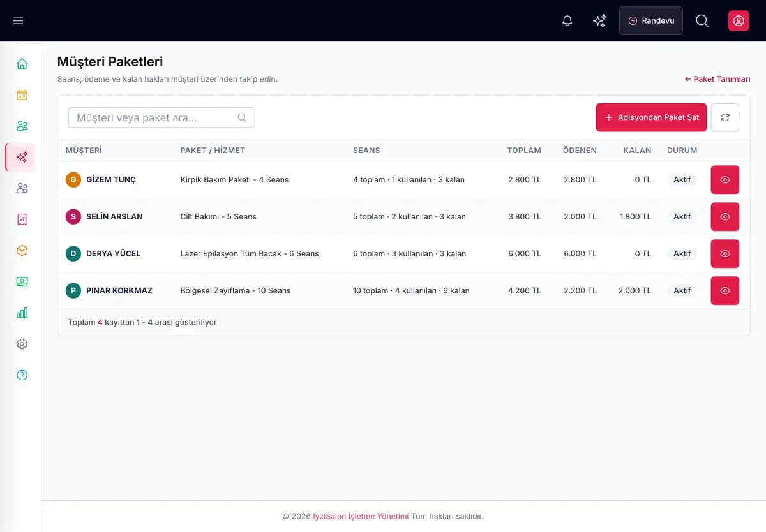Select the customer name PINAR KORKMAZ
766x532 pixels.
point(119,291)
